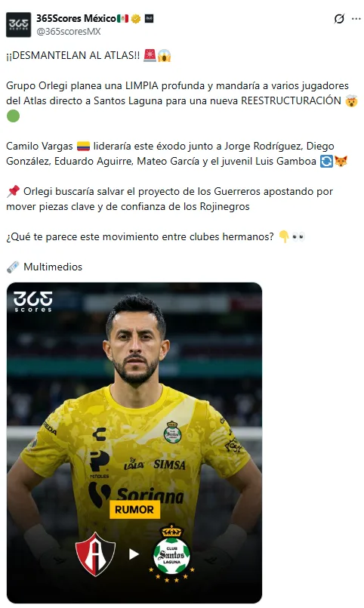The image size is (364, 608).
Task: Click the Grok explain-post icon
Action: pos(339,19)
